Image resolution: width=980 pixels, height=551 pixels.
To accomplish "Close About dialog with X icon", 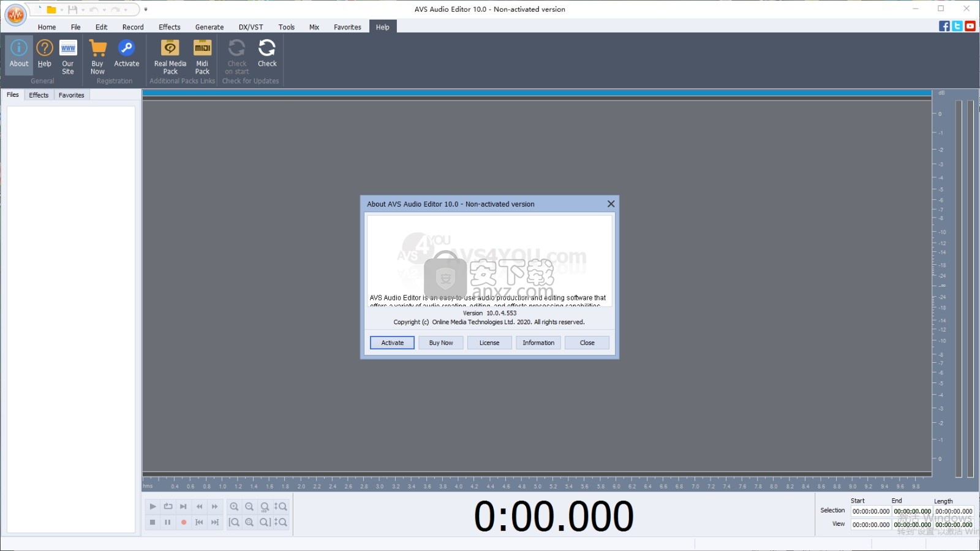I will coord(611,204).
